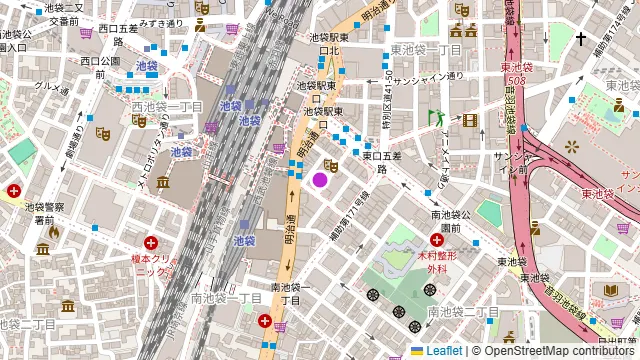The height and width of the screenshot is (360, 640).
Task: Click the shopping cart right of みずき通り
Action: click(x=232, y=29)
